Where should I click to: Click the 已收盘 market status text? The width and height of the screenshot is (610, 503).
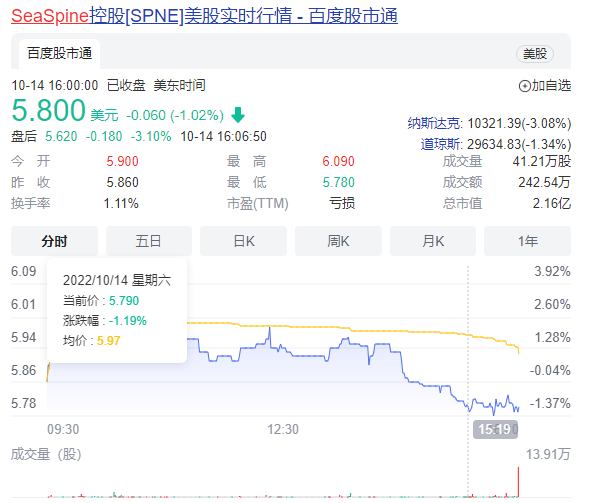[x=126, y=86]
